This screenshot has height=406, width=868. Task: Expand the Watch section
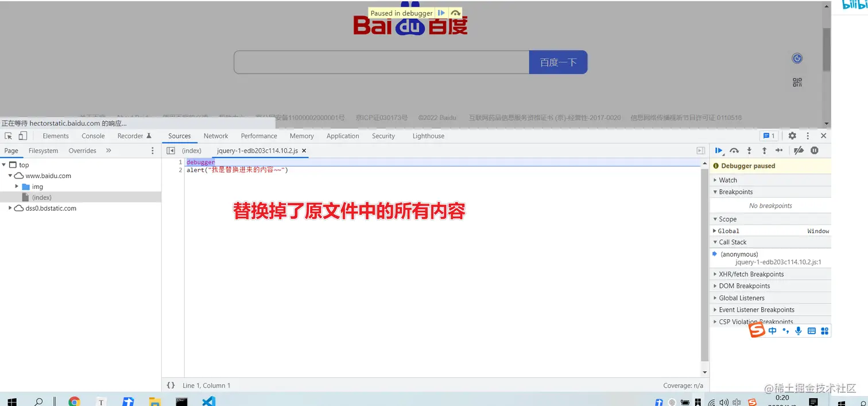point(770,180)
